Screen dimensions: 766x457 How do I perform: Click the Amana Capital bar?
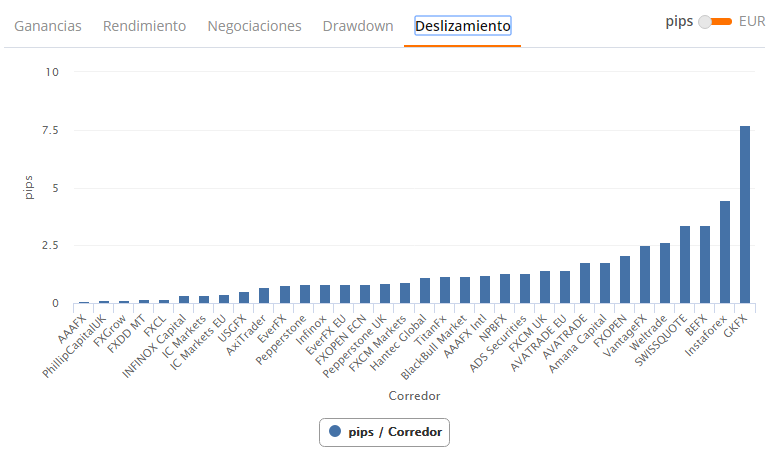pyautogui.click(x=605, y=283)
